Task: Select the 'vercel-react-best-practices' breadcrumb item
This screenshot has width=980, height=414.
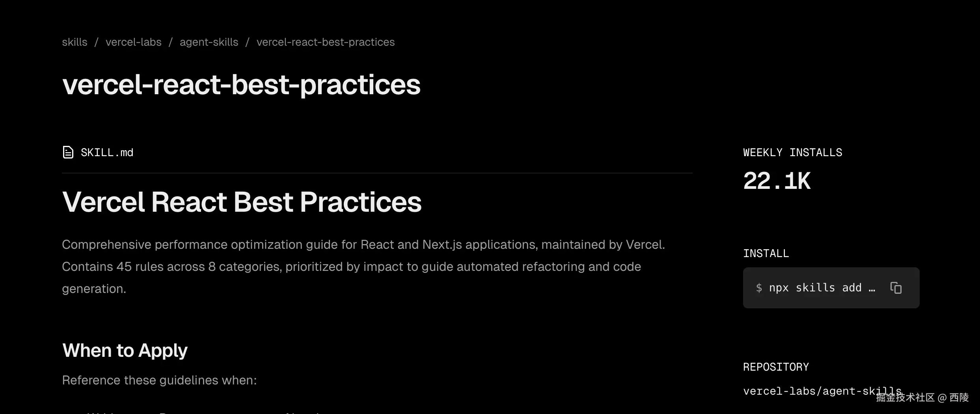Action: [325, 42]
